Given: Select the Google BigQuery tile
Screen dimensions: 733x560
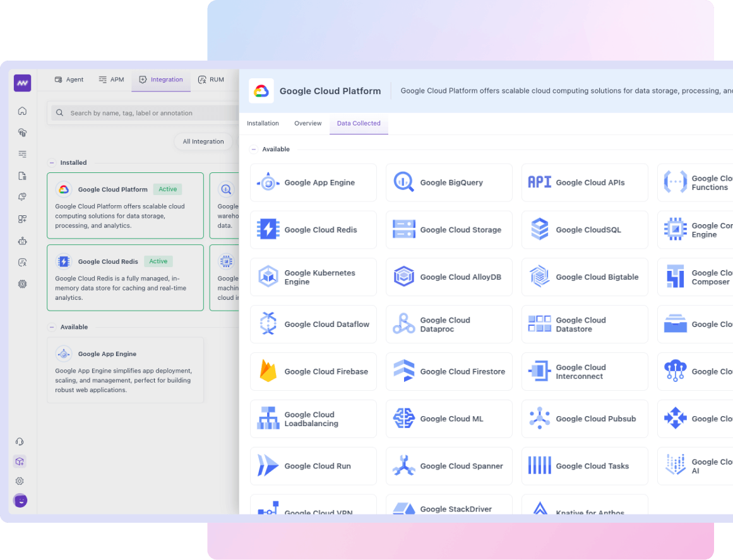Looking at the screenshot, I should [x=449, y=182].
